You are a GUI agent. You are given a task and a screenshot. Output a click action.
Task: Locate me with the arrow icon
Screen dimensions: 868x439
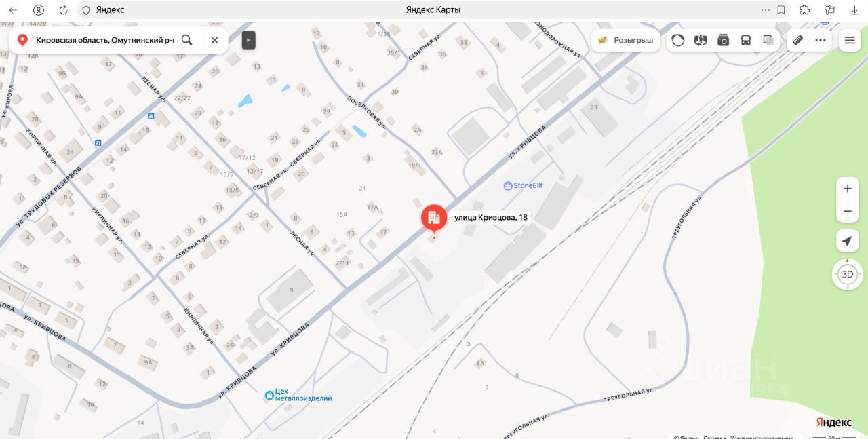tap(847, 241)
